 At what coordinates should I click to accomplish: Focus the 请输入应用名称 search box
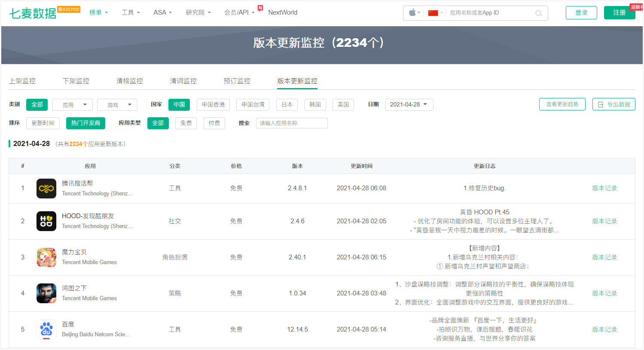click(x=292, y=123)
